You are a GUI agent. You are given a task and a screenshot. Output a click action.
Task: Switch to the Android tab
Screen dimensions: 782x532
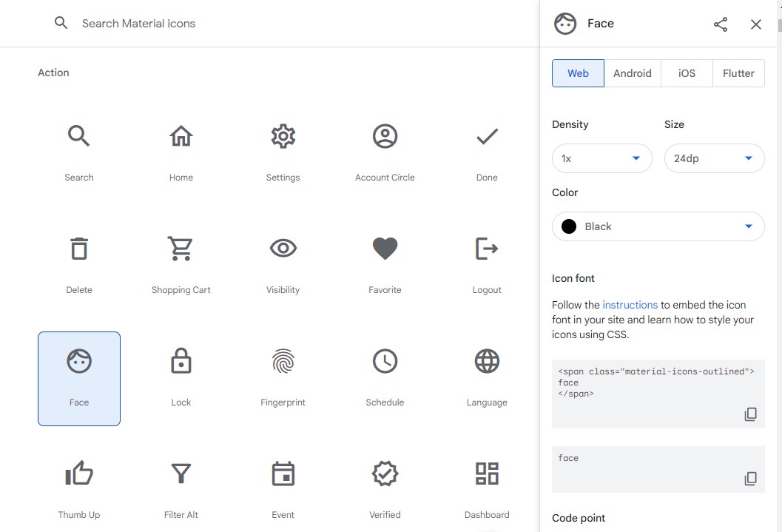point(633,73)
